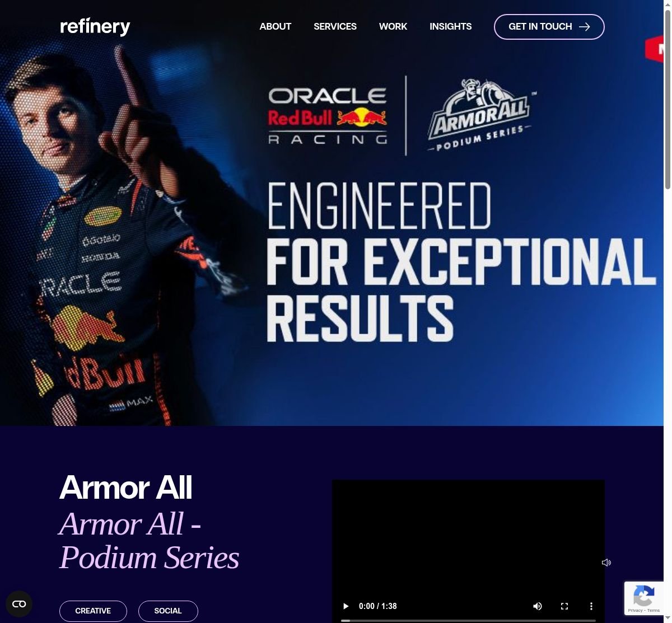
Task: Click the reCAPTCHA Privacy link
Action: tap(635, 611)
